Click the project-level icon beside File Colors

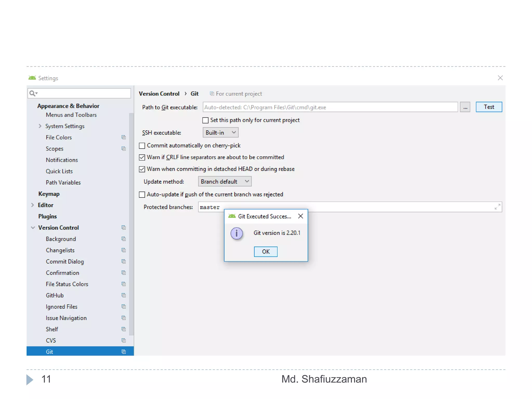coord(124,137)
